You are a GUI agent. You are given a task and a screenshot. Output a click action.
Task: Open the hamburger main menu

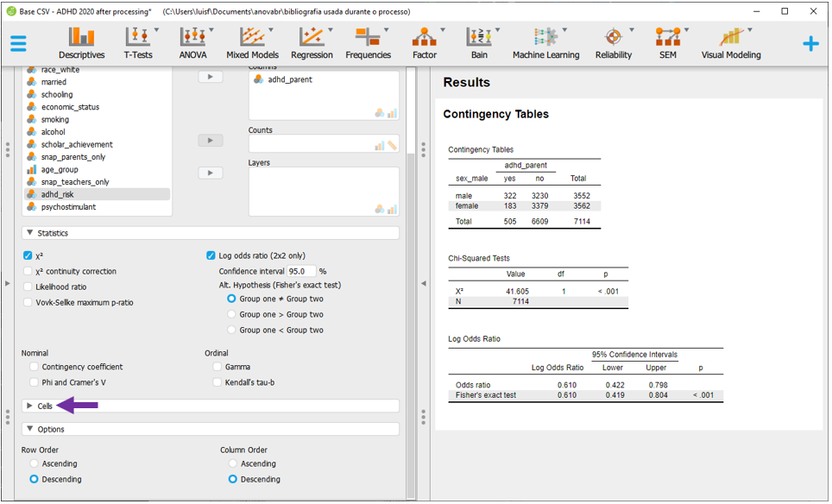coord(18,44)
